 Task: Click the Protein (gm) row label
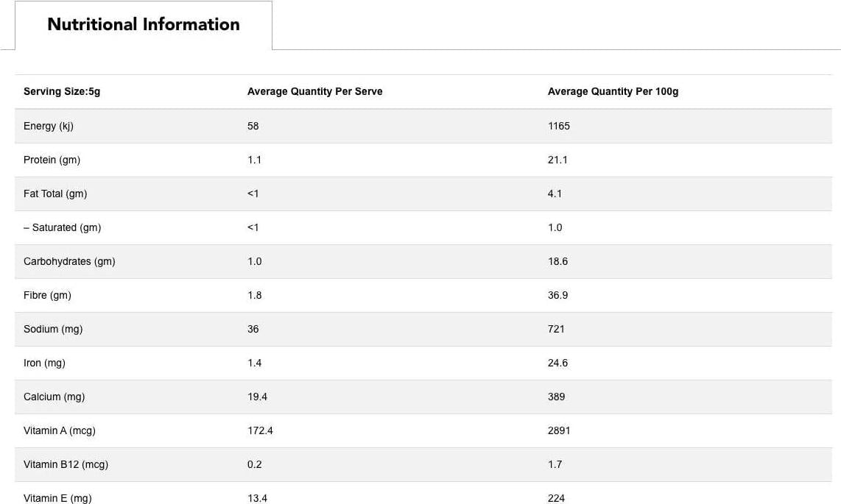tap(52, 160)
